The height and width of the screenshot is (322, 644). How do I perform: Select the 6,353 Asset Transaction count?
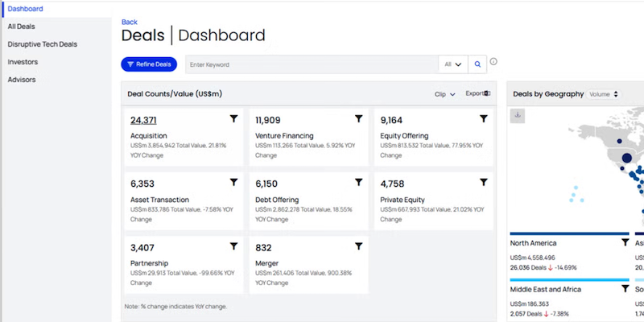point(142,184)
